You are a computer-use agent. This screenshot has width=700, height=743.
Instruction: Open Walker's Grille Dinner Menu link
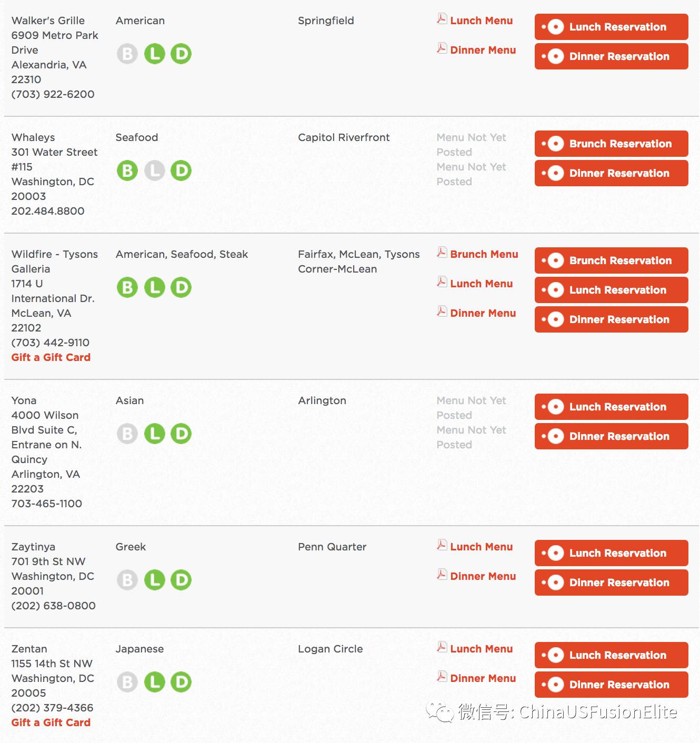pos(483,50)
